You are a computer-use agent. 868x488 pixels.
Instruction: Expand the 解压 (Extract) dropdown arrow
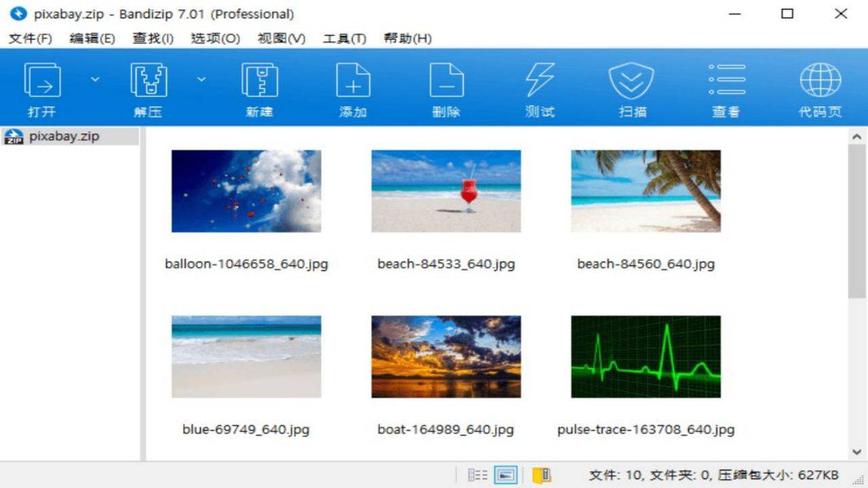(201, 79)
